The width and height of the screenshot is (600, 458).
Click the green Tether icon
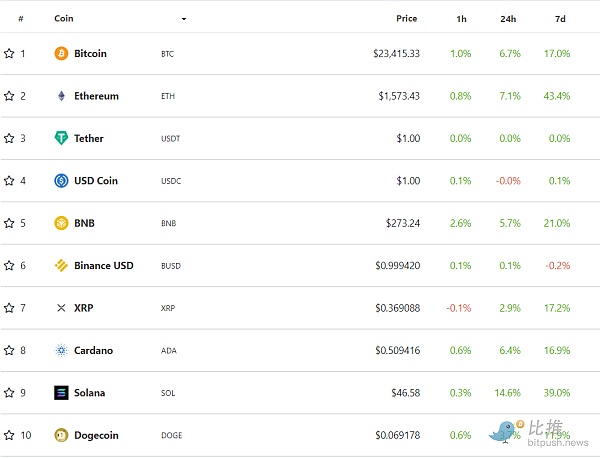tap(62, 138)
